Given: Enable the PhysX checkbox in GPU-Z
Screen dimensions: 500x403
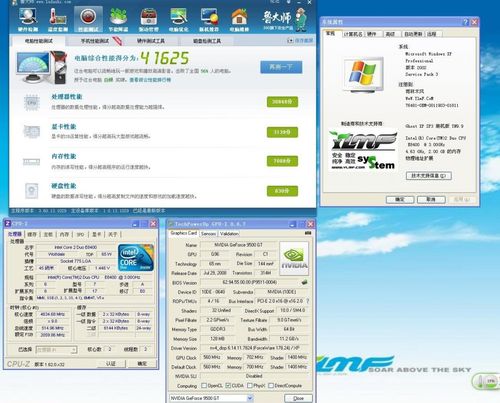Looking at the screenshot, I should (x=250, y=386).
